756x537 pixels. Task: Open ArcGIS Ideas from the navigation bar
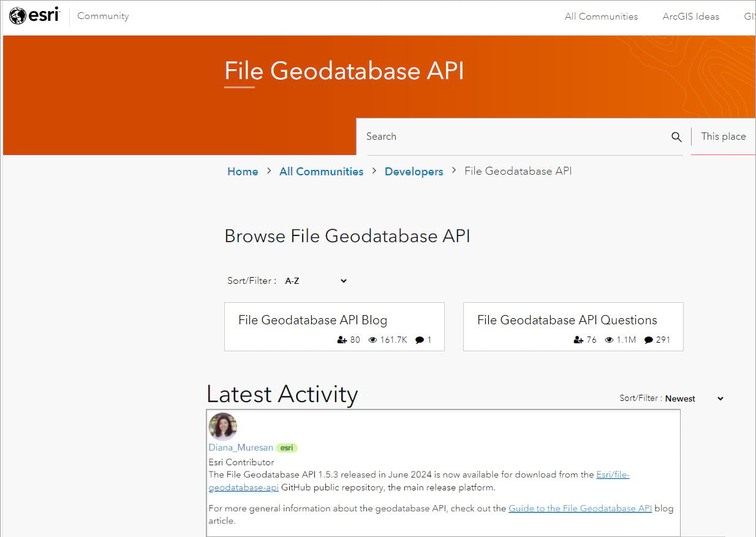coord(691,17)
